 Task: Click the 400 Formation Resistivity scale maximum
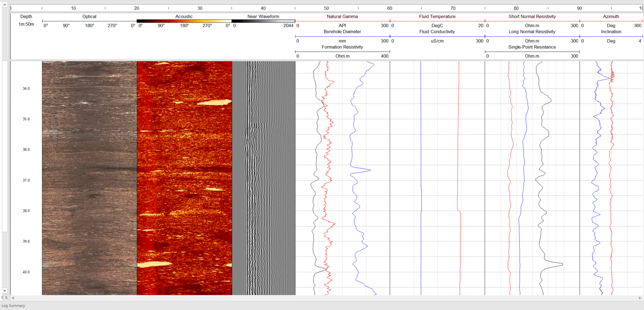coord(385,56)
